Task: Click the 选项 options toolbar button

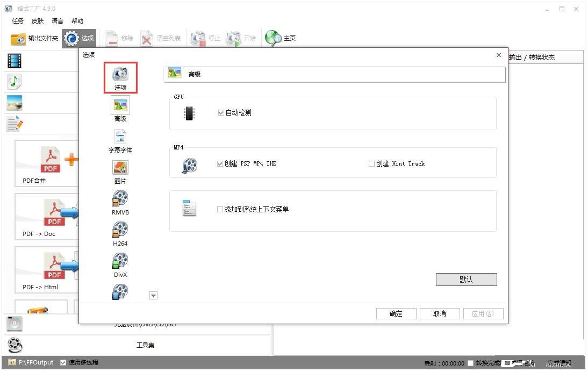Action: point(79,38)
